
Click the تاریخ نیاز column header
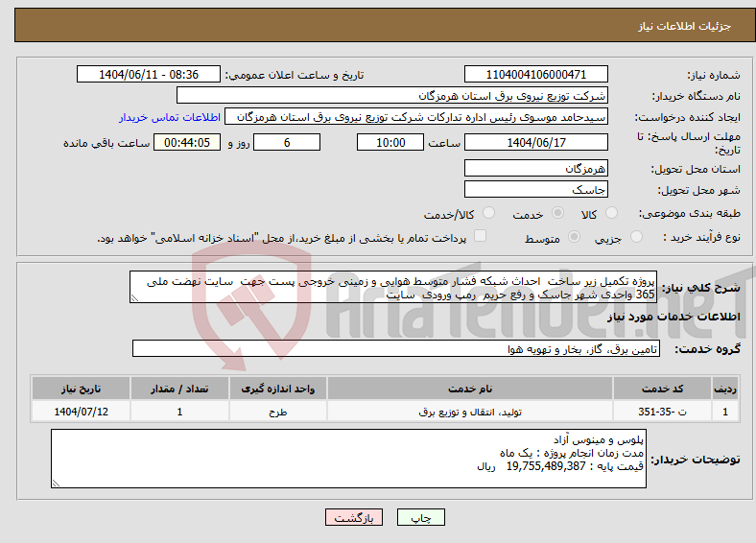[x=81, y=389]
